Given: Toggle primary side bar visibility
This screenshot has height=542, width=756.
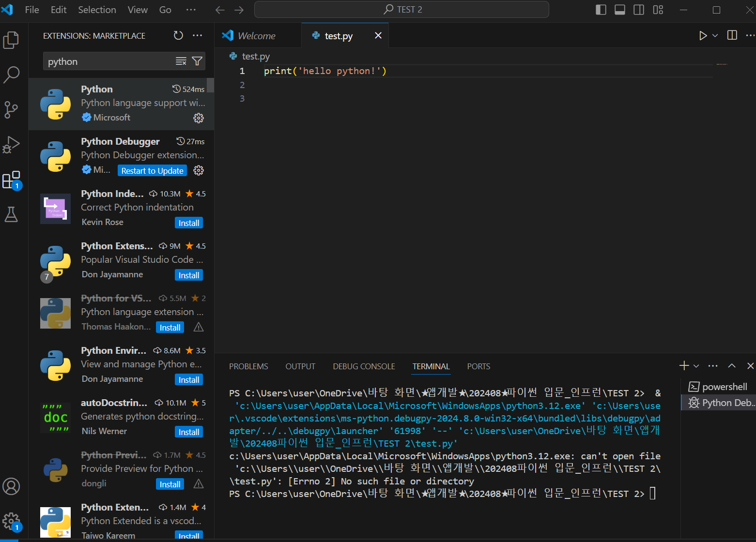Looking at the screenshot, I should point(601,10).
